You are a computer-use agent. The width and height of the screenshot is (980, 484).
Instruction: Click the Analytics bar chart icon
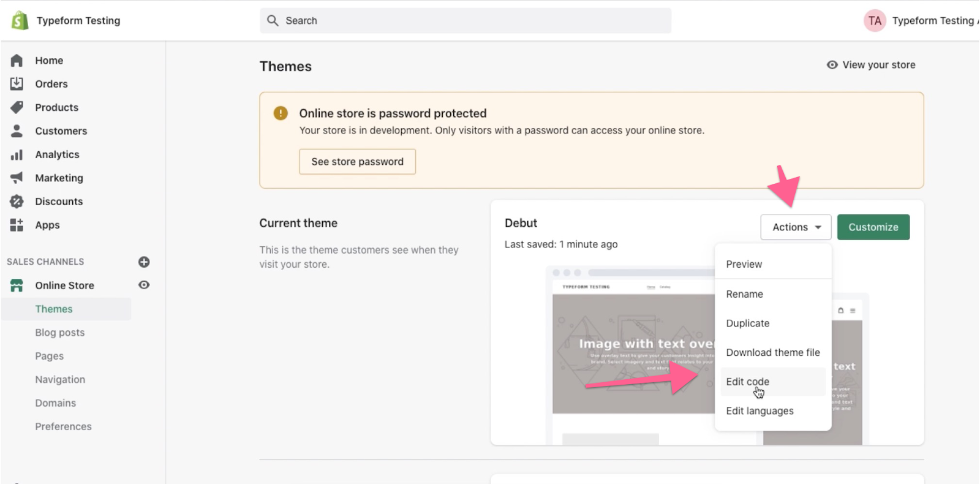(17, 154)
